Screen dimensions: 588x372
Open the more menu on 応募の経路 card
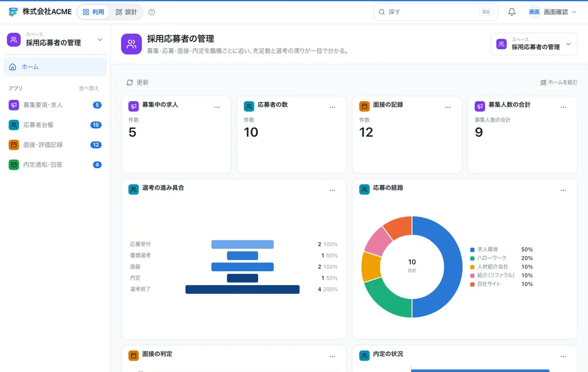[x=563, y=190]
